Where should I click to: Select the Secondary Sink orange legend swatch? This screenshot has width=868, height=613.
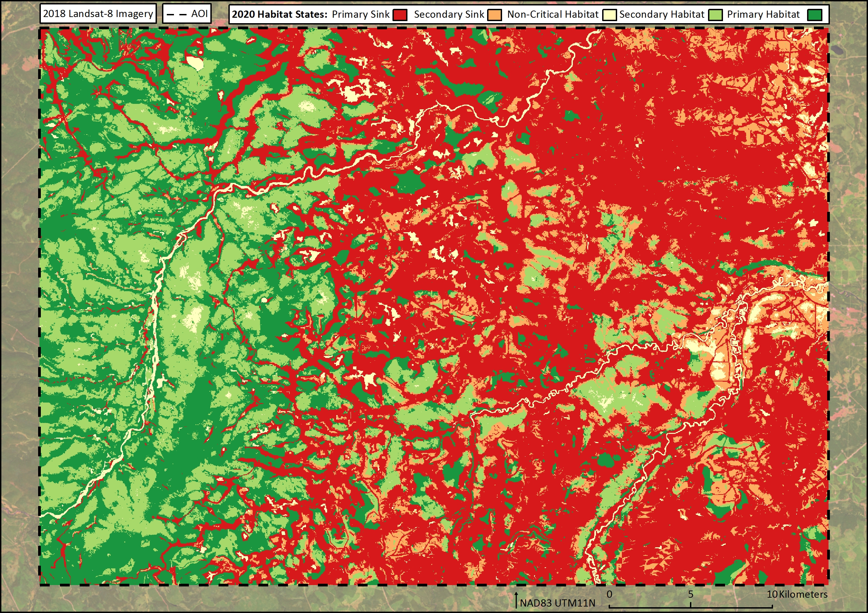tap(494, 14)
